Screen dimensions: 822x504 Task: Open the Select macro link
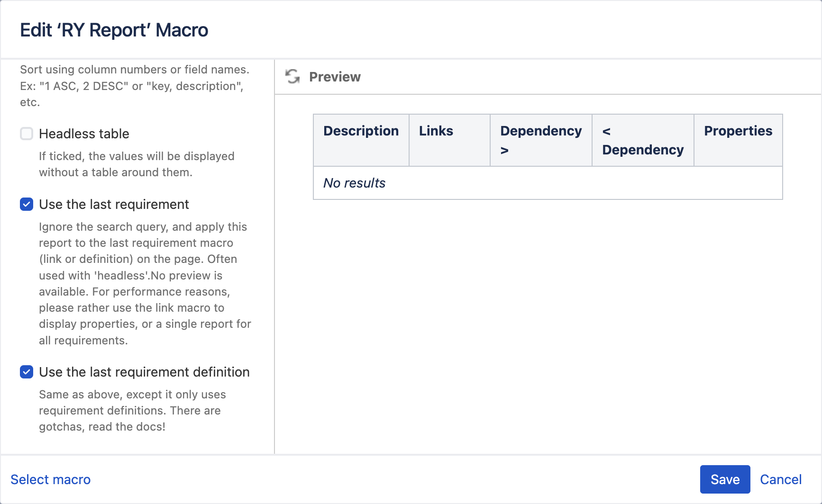(50, 479)
